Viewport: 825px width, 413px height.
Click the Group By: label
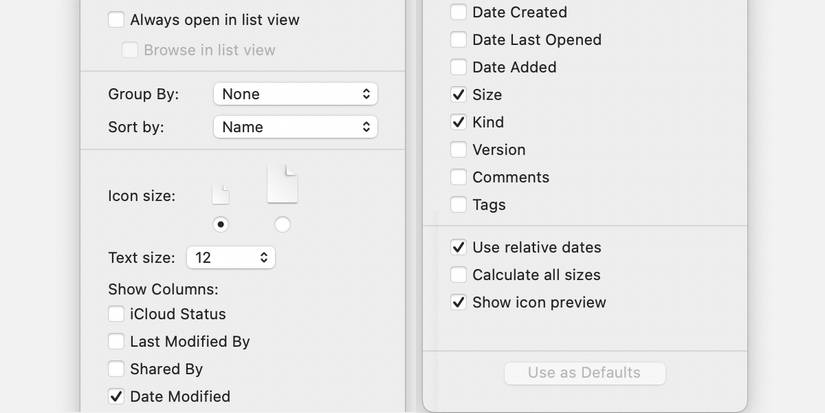[144, 94]
